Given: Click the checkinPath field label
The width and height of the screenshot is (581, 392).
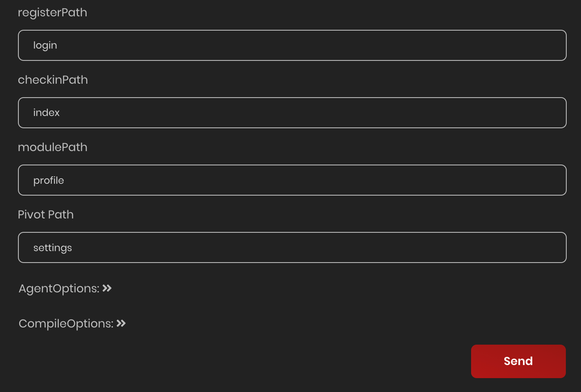Looking at the screenshot, I should coord(53,80).
